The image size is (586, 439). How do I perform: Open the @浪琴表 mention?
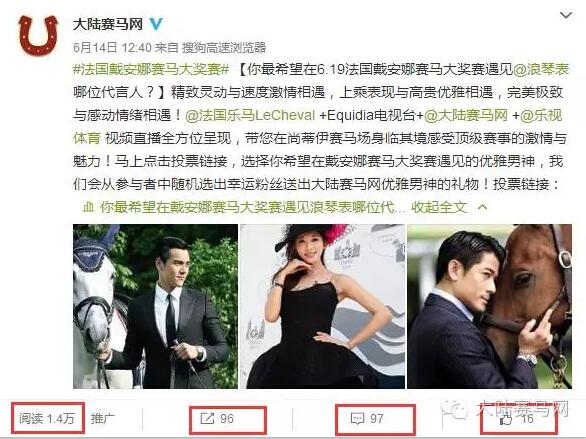[541, 69]
